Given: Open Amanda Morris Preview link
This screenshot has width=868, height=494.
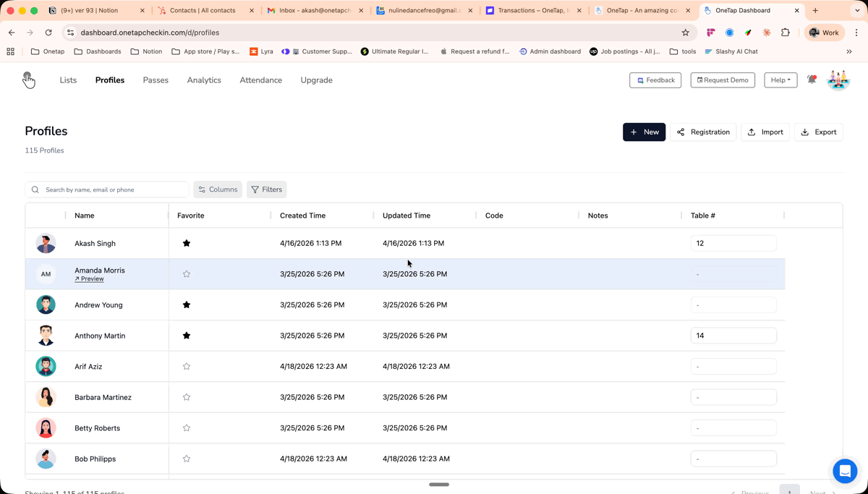Looking at the screenshot, I should coord(89,279).
